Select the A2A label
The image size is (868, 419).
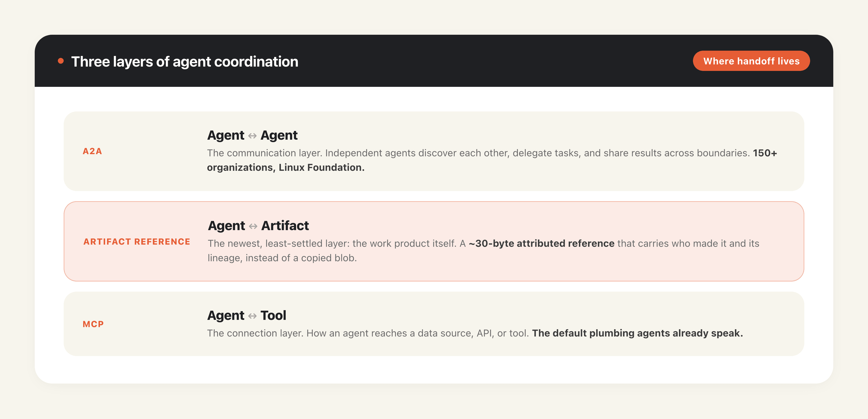point(92,151)
